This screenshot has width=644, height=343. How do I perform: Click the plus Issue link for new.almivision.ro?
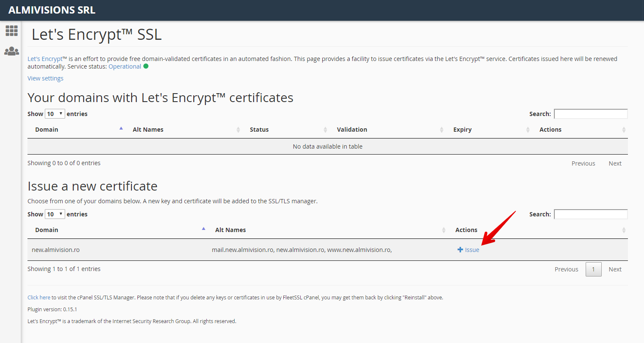469,250
